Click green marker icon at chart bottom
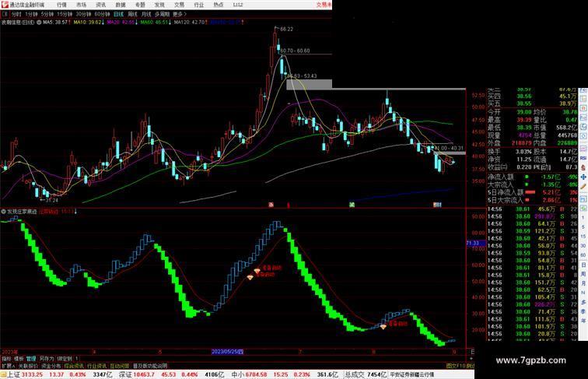The height and width of the screenshot is (379, 588). coord(352,205)
